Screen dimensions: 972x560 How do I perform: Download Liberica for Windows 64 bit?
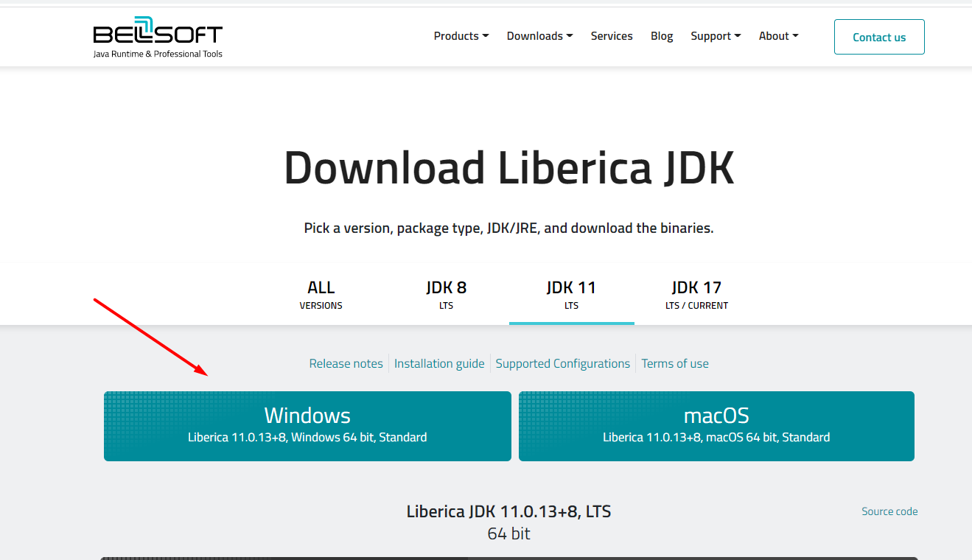coord(307,426)
